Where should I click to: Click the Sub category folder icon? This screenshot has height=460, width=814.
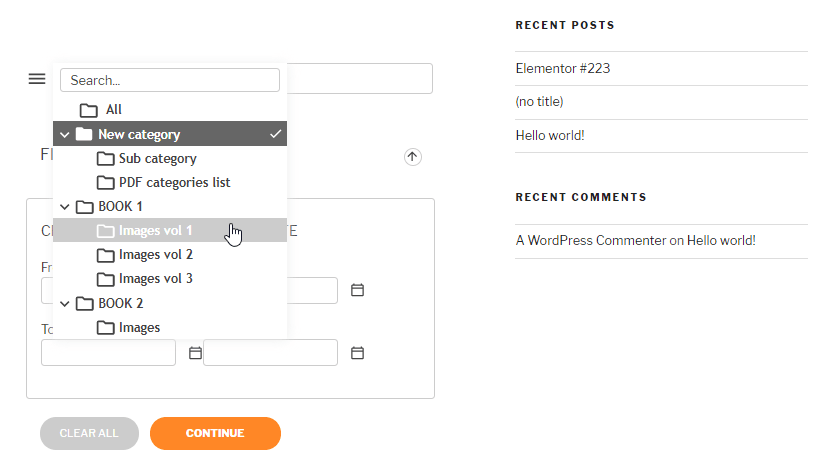click(x=105, y=158)
